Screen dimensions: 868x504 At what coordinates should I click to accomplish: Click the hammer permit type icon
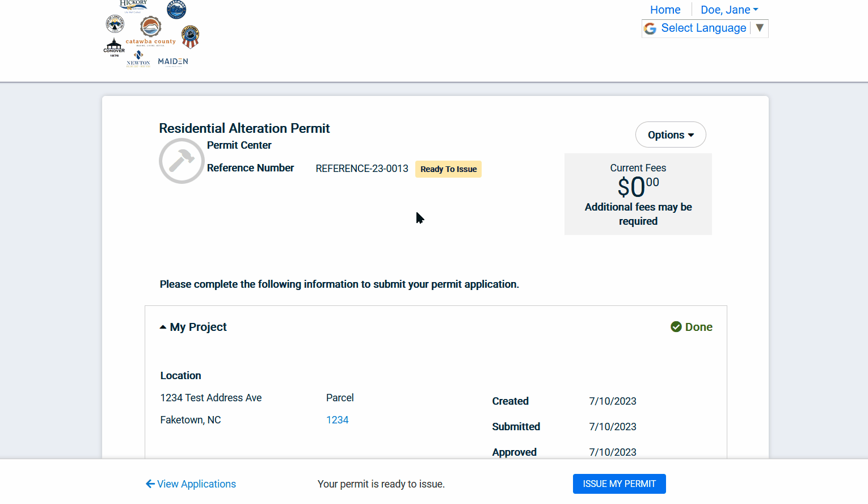[182, 161]
